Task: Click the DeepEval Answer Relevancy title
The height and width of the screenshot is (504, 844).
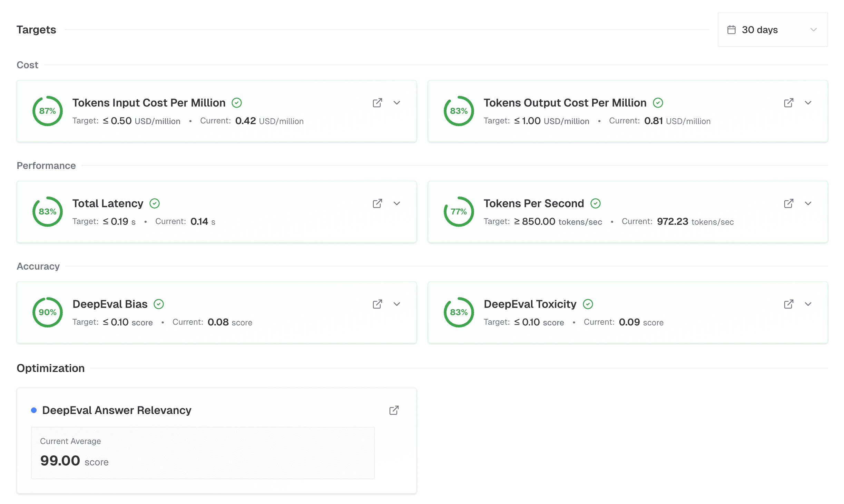Action: click(117, 410)
